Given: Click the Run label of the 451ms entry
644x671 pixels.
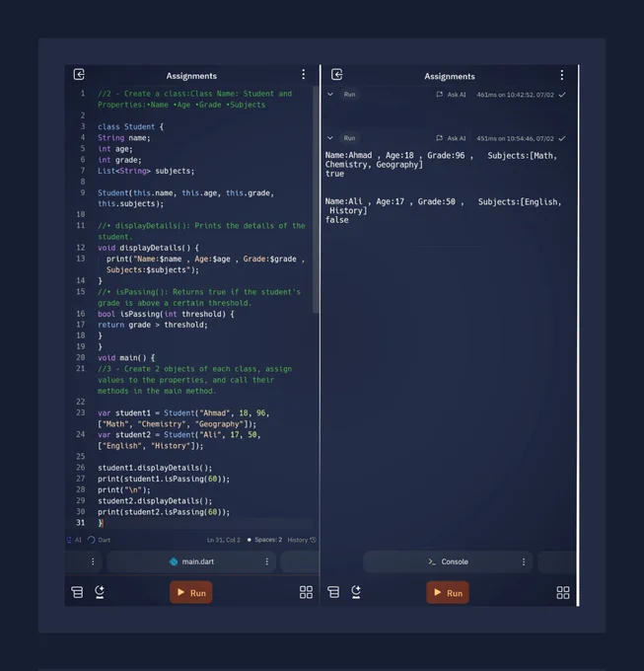Looking at the screenshot, I should coord(349,138).
